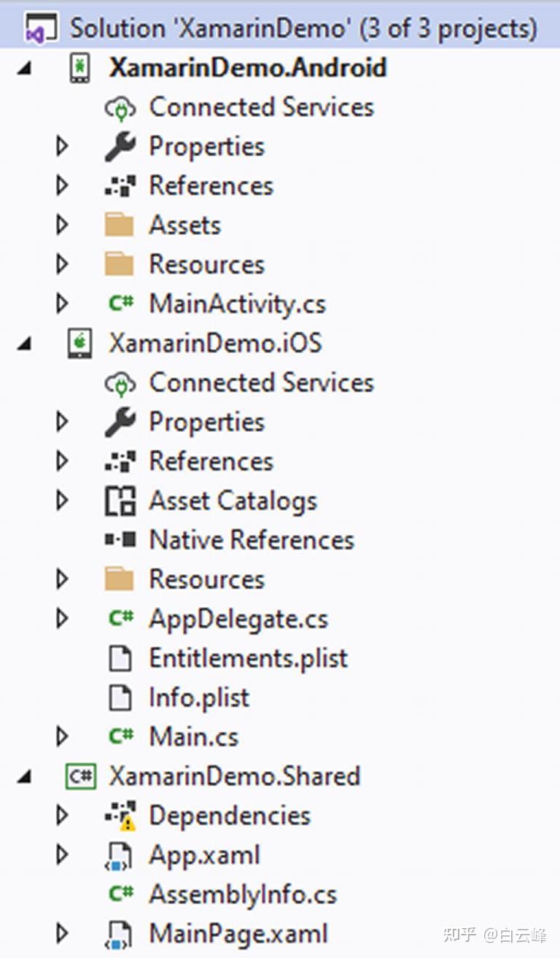
Task: Expand the Assets folder arrow
Action: [x=62, y=225]
